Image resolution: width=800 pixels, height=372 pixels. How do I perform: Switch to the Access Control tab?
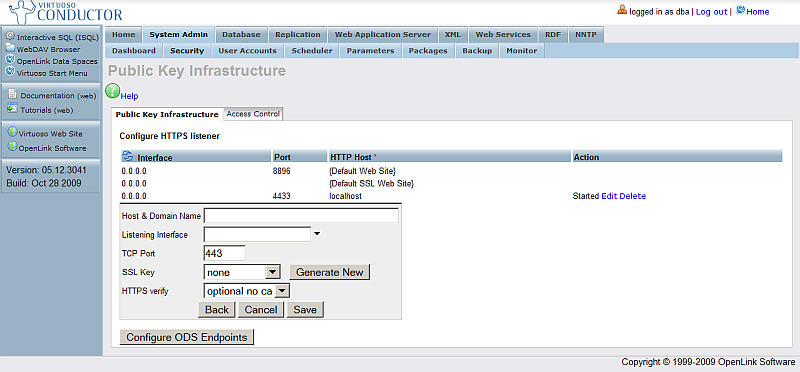[x=253, y=114]
